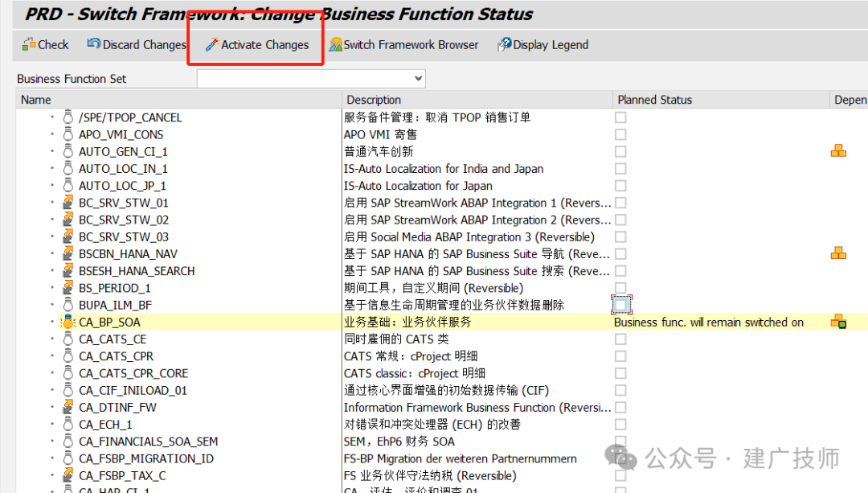Tick planned status for CA_CIF_INILOAD_01

click(x=620, y=391)
